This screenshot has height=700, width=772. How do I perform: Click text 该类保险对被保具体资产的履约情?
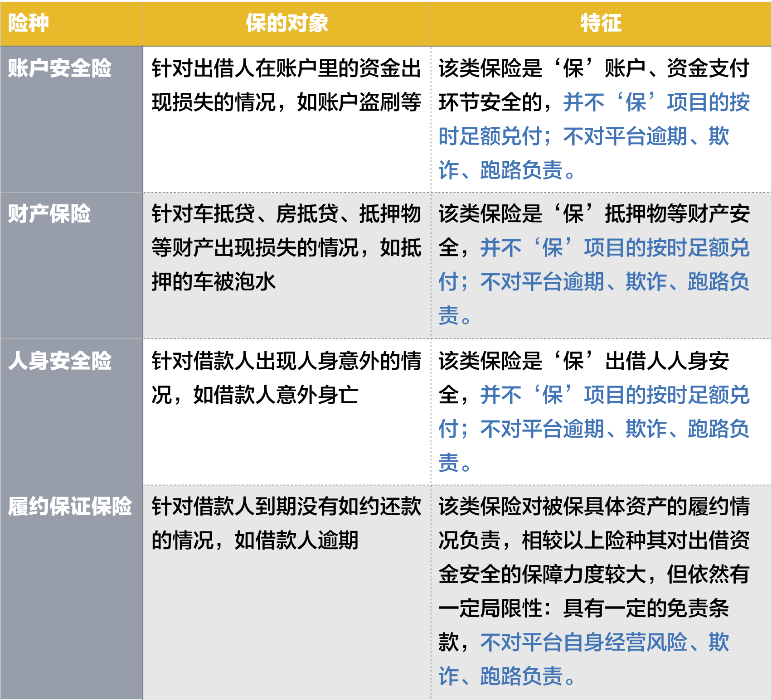pos(594,507)
